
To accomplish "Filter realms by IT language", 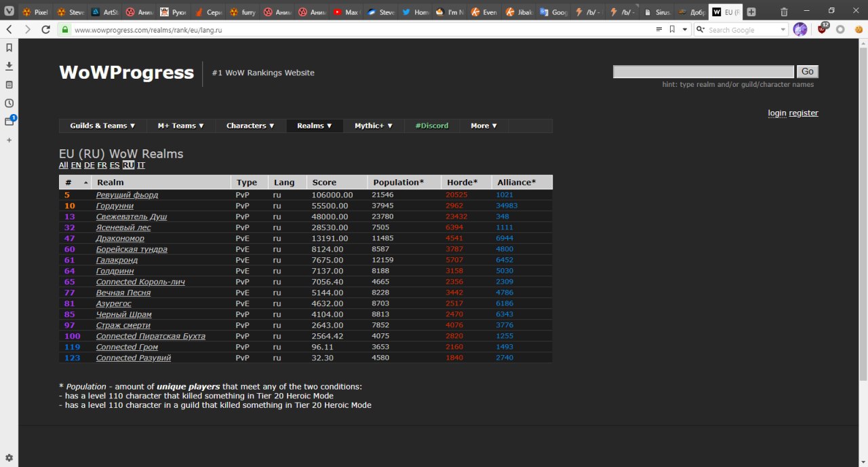I will point(141,165).
